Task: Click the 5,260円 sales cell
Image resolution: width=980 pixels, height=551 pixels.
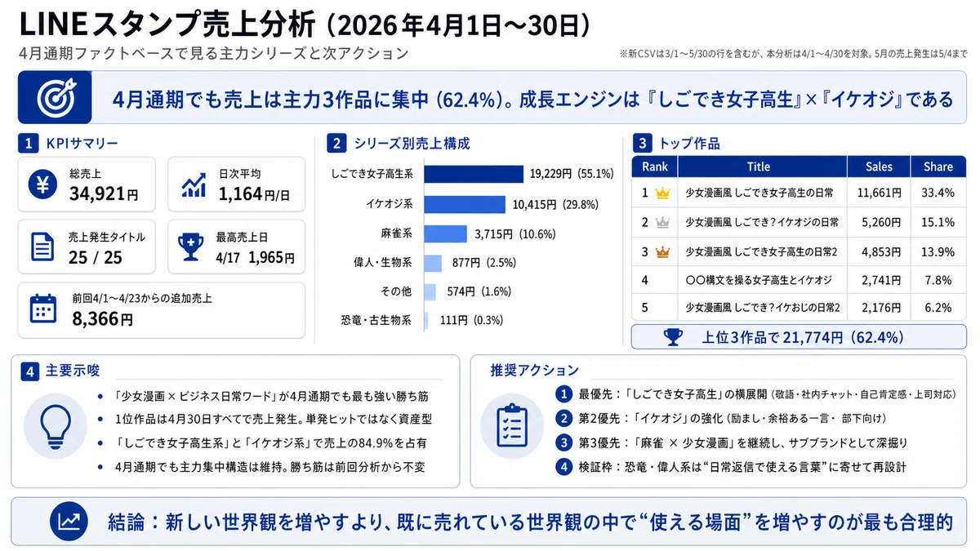Action: tap(882, 223)
